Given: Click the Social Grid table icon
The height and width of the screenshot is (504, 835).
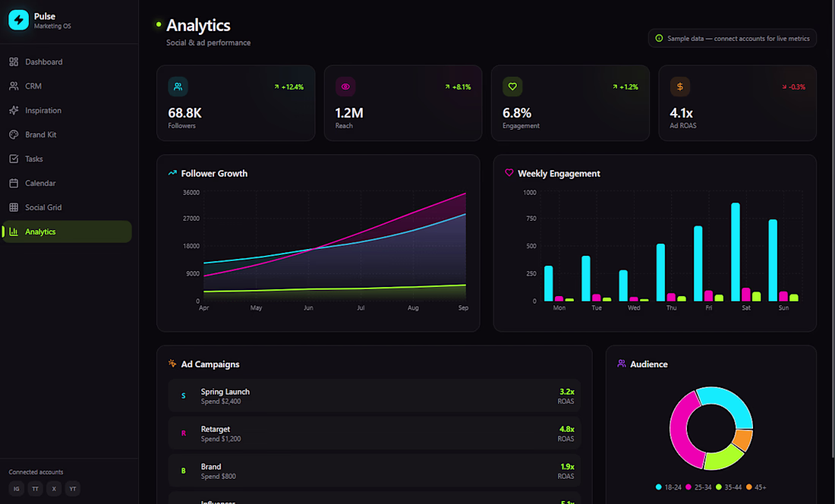Looking at the screenshot, I should click(x=14, y=207).
